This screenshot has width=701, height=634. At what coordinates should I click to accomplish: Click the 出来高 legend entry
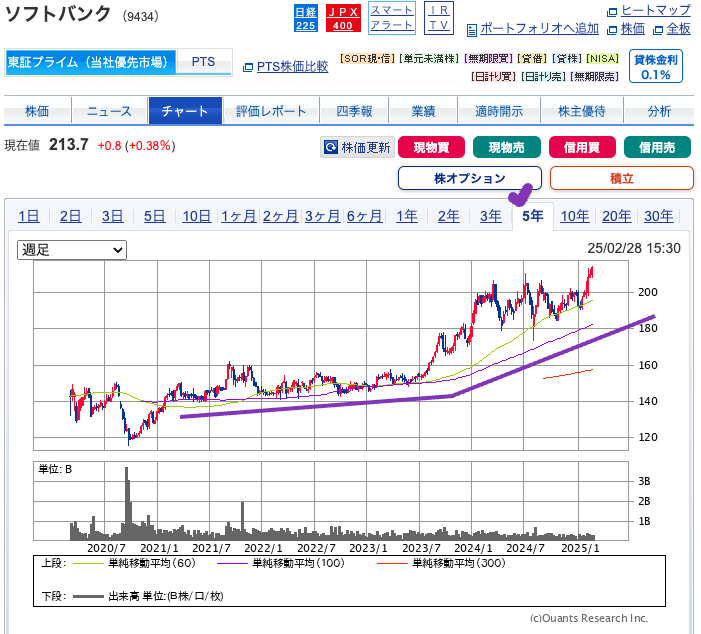(148, 596)
